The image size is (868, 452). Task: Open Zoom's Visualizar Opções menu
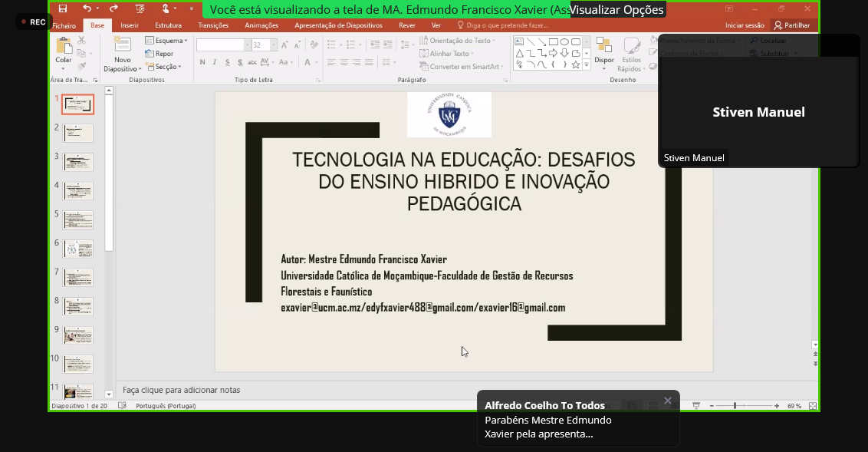(x=616, y=10)
